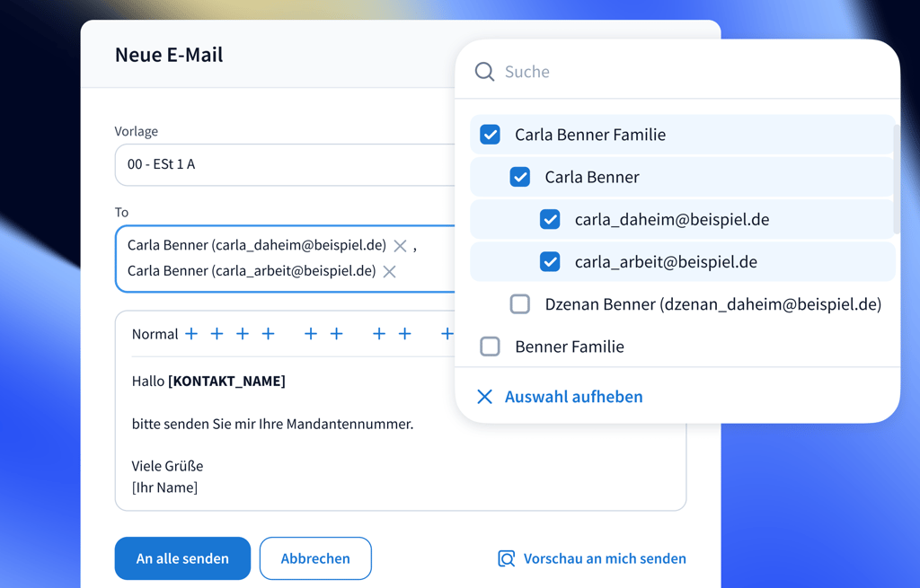Click the second plus icon right of Normal
The height and width of the screenshot is (588, 920).
(217, 334)
